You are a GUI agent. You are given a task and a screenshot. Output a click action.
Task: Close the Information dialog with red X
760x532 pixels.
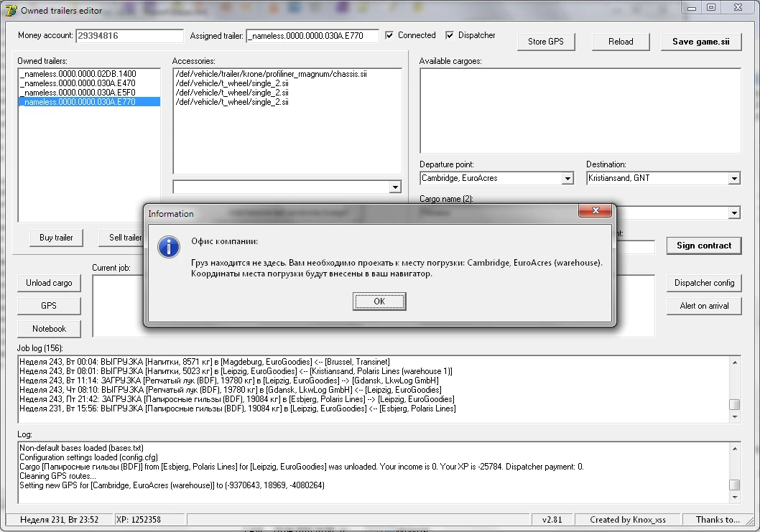(x=596, y=210)
